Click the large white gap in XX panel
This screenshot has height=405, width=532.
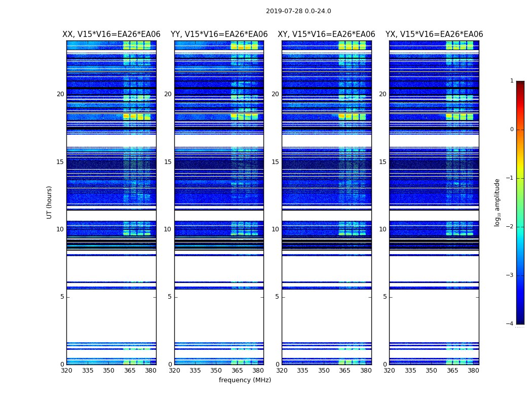(x=111, y=316)
